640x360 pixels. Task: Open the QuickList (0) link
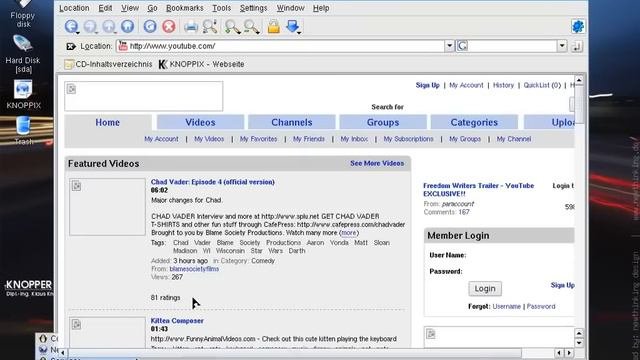[542, 85]
